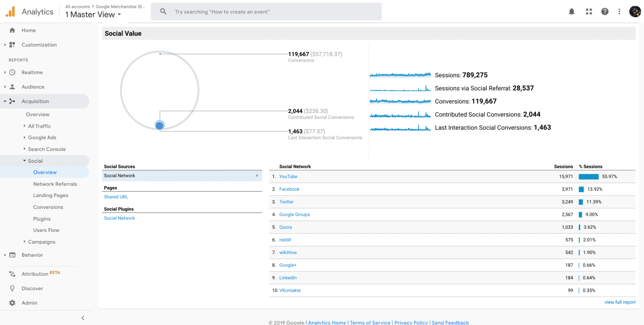
Task: Click the blue social conversions circle
Action: point(160,125)
